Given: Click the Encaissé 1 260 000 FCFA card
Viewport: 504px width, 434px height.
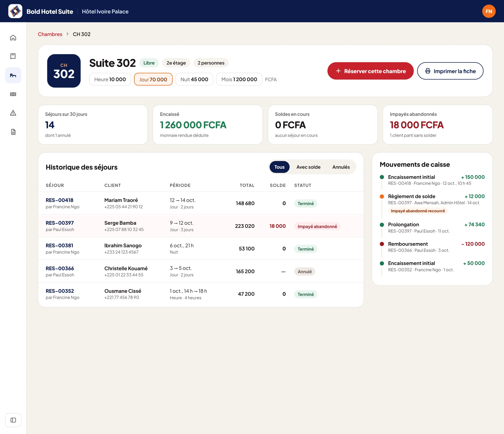Looking at the screenshot, I should (x=208, y=125).
